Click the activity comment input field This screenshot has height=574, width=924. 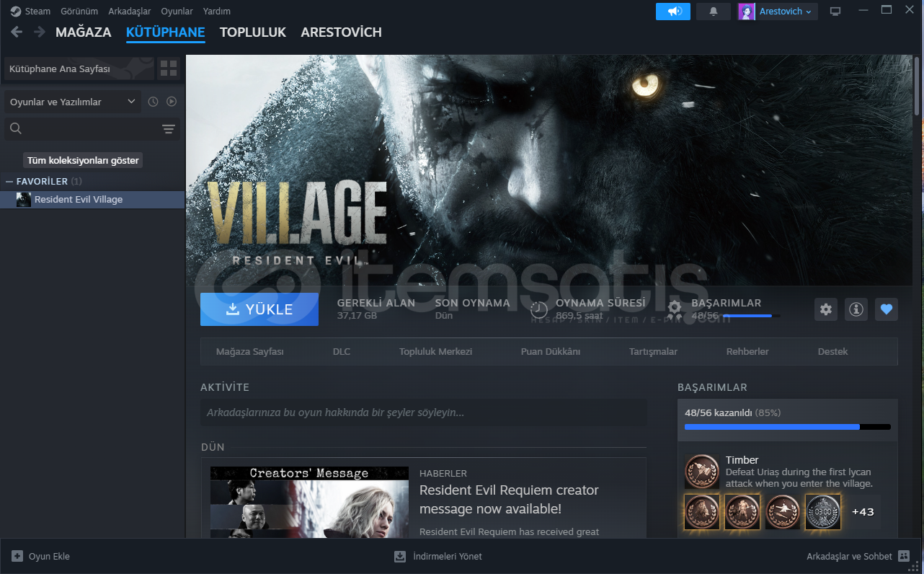pos(424,413)
